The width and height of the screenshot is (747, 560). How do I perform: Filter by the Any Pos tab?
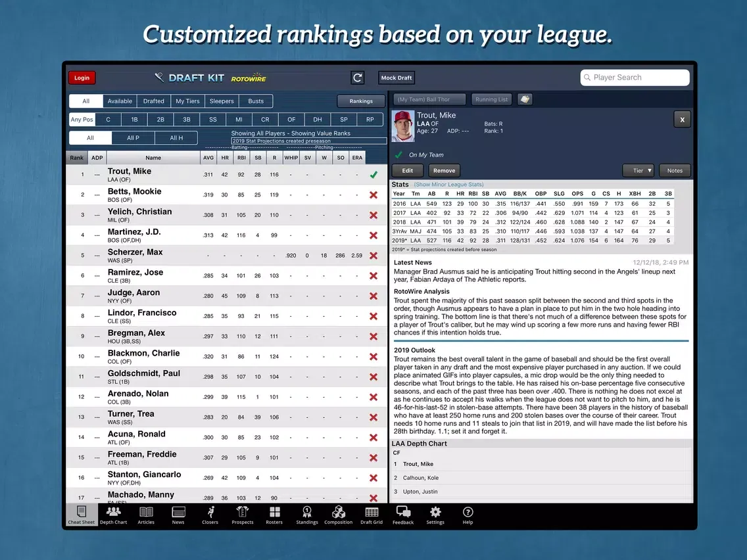(82, 120)
